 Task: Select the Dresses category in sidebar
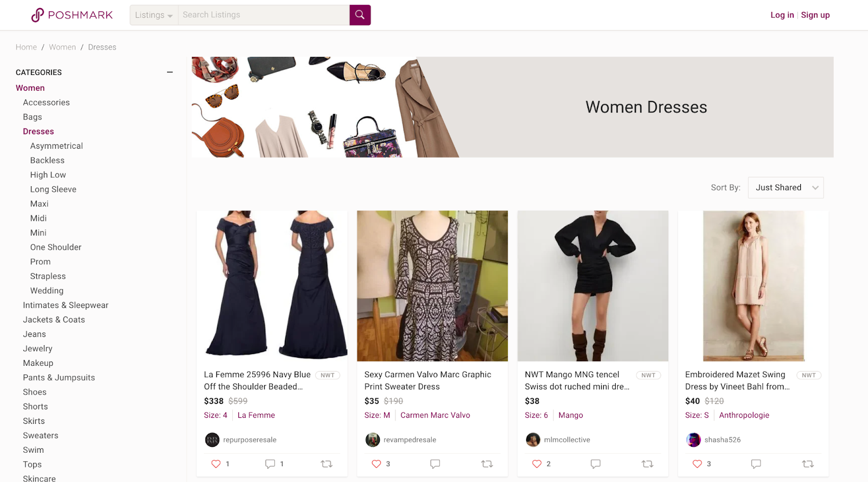pyautogui.click(x=39, y=131)
